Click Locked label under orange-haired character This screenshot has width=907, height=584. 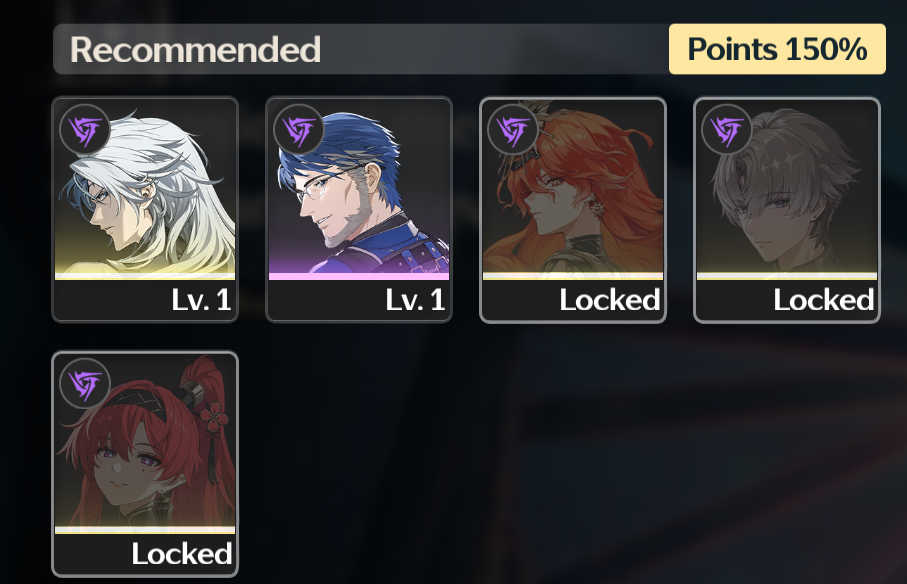click(x=610, y=300)
